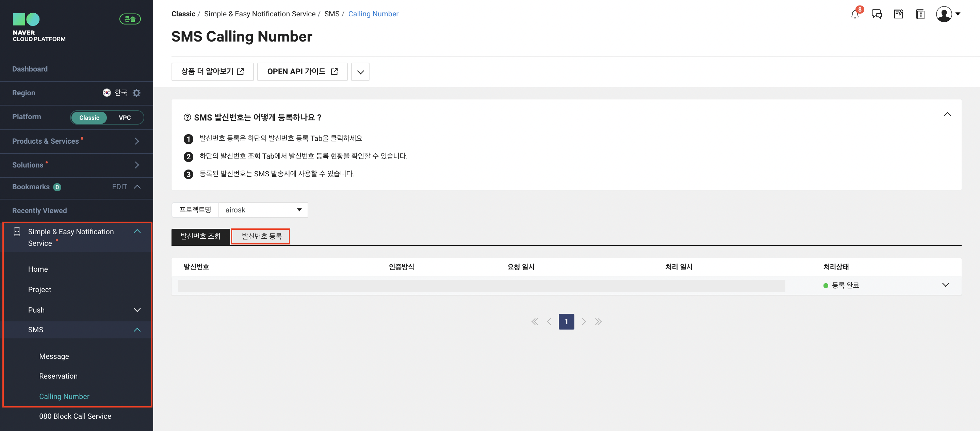
Task: Click the information guide icon
Action: tap(920, 14)
